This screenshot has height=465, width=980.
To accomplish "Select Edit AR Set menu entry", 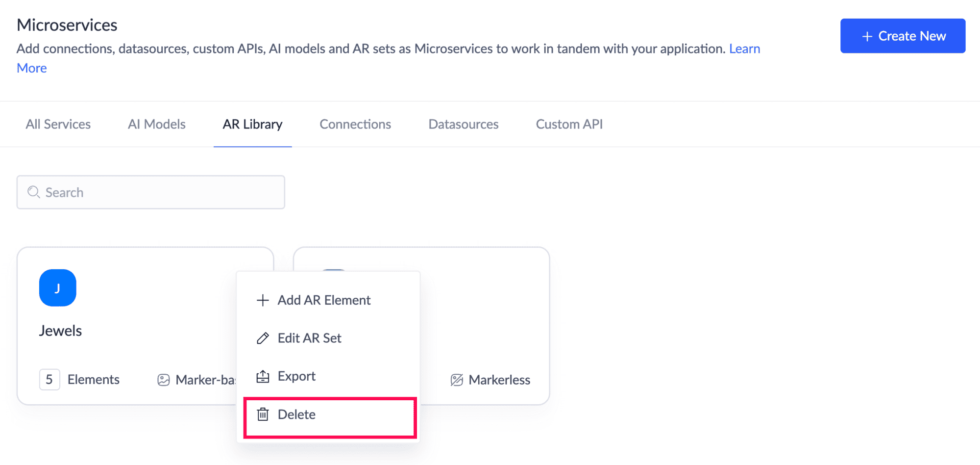I will click(x=309, y=338).
